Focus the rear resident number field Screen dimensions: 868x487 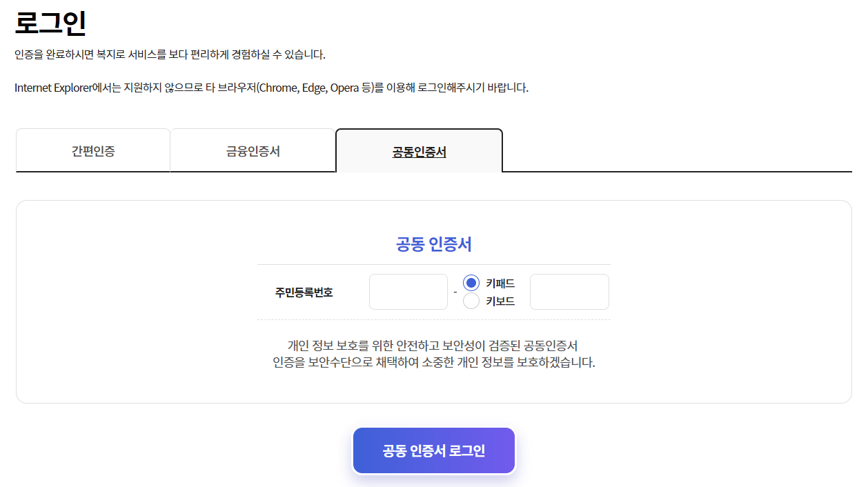(x=569, y=291)
